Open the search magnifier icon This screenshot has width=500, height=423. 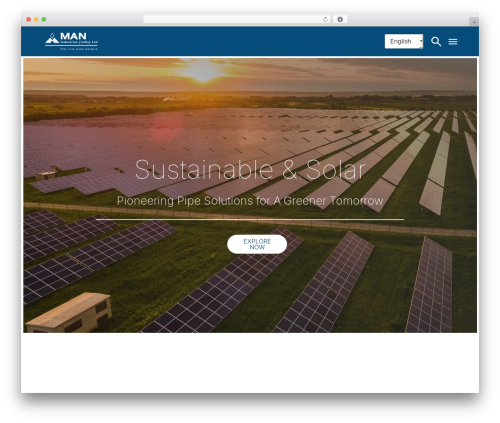(x=436, y=42)
